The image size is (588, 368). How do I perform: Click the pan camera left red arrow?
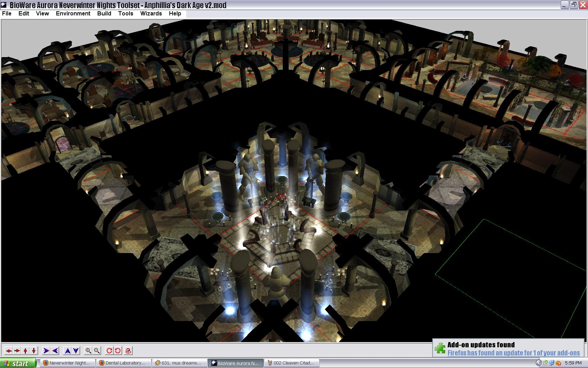click(8, 350)
